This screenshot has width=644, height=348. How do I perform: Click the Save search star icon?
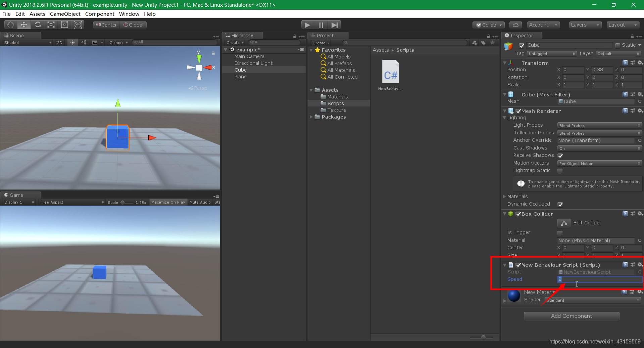pyautogui.click(x=492, y=43)
